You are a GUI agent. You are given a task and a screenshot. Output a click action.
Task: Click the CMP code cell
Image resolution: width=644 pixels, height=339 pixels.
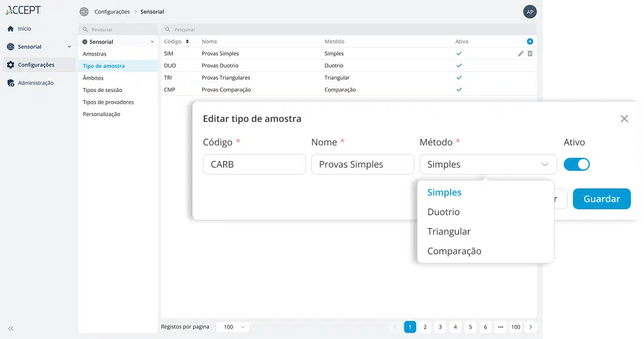(x=170, y=89)
